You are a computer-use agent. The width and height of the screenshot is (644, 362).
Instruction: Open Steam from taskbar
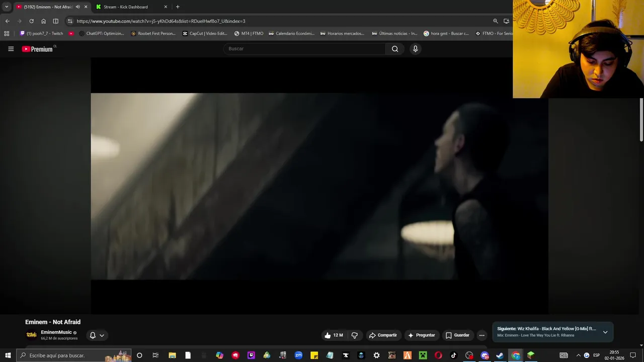500,355
